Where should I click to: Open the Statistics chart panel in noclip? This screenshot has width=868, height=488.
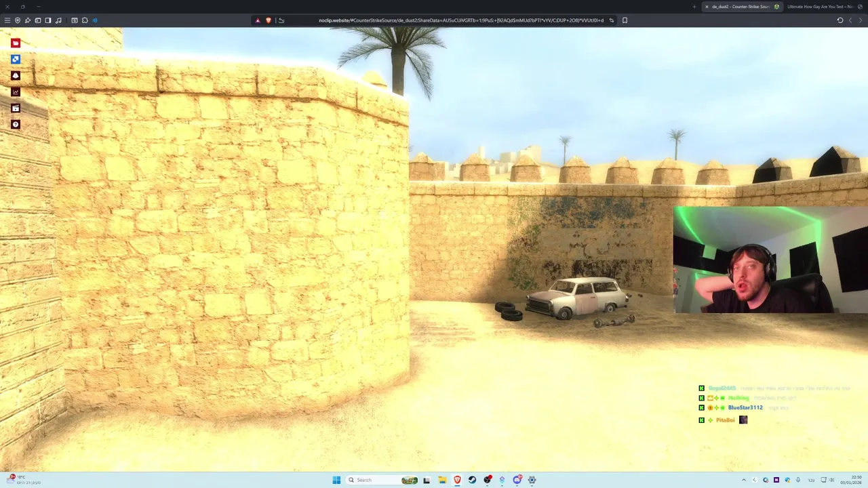click(x=16, y=91)
